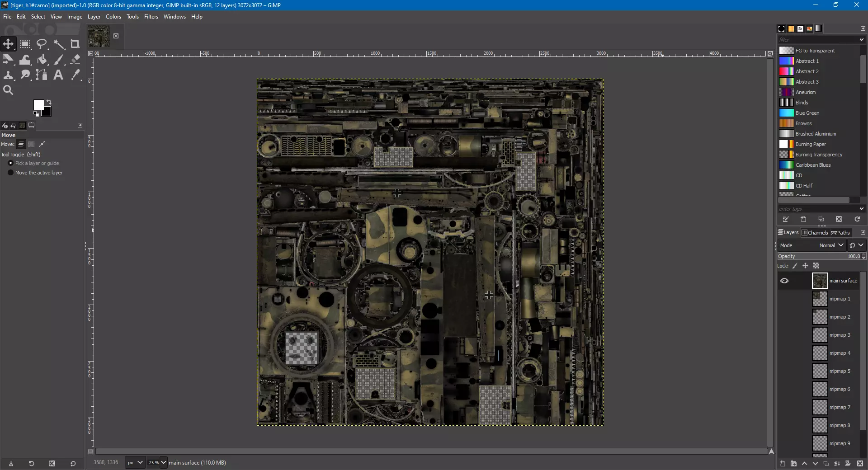This screenshot has width=868, height=470.
Task: Choose the Free Select lasso tool
Action: 42,44
